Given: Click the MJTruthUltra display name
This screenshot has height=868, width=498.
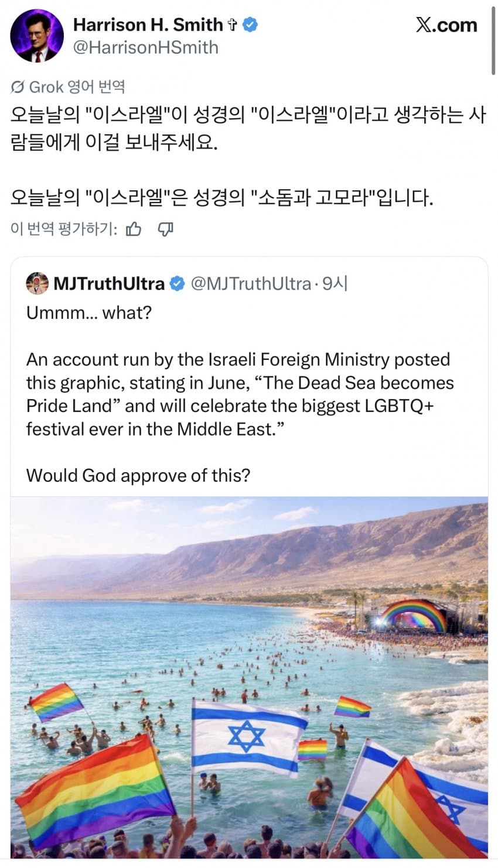Looking at the screenshot, I should click(x=109, y=284).
